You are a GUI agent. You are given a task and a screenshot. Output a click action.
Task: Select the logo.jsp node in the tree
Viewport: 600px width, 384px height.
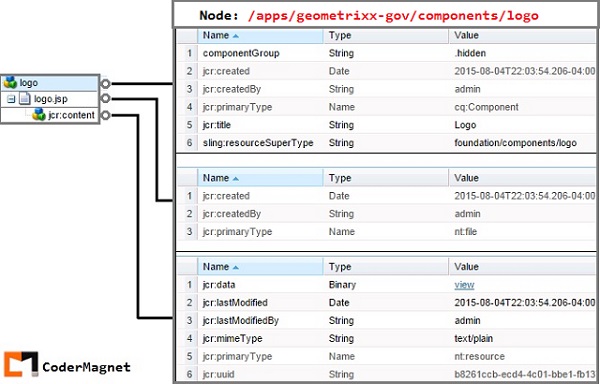[51, 99]
